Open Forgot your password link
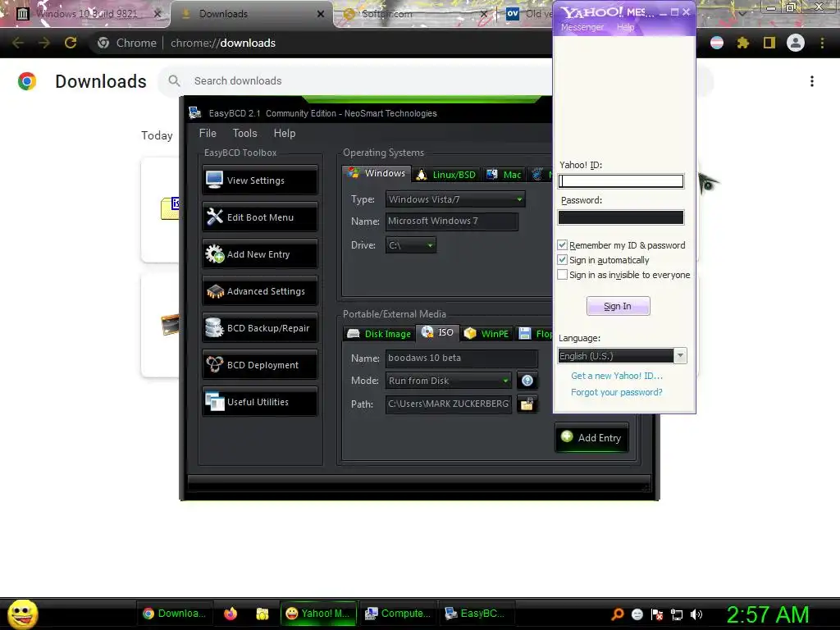 tap(617, 392)
